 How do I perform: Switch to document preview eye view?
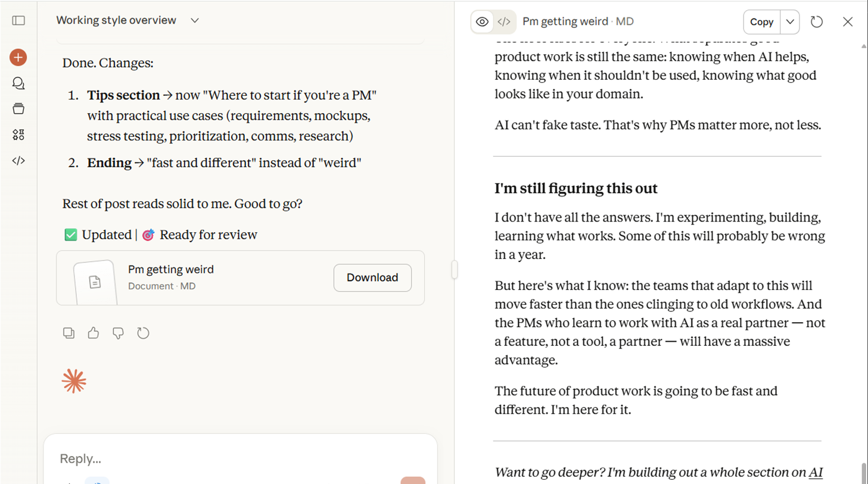482,22
